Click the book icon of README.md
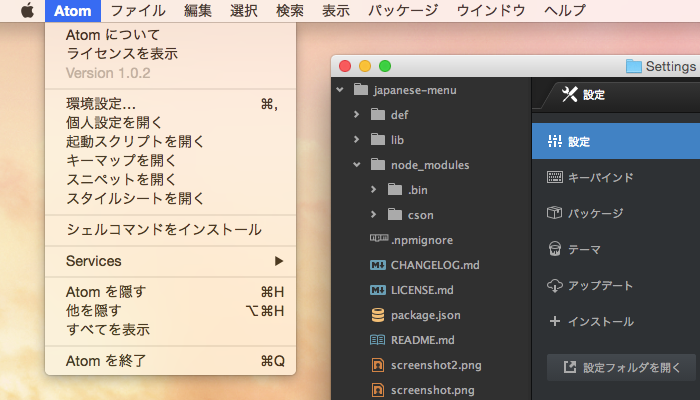Viewport: 700px width, 400px height. 378,340
